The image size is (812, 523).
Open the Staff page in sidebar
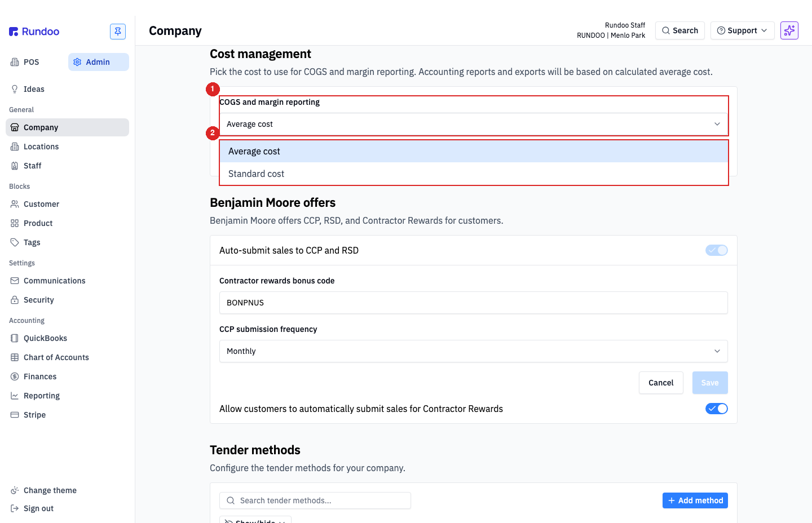(67, 166)
